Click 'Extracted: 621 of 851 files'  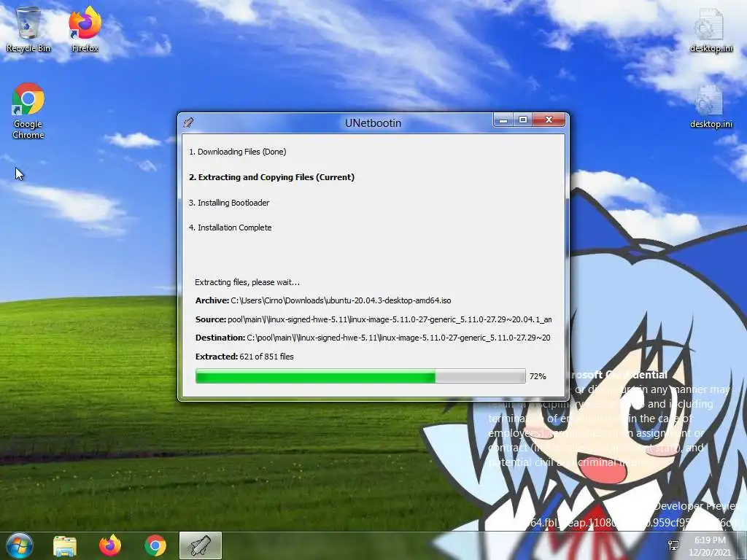(244, 356)
